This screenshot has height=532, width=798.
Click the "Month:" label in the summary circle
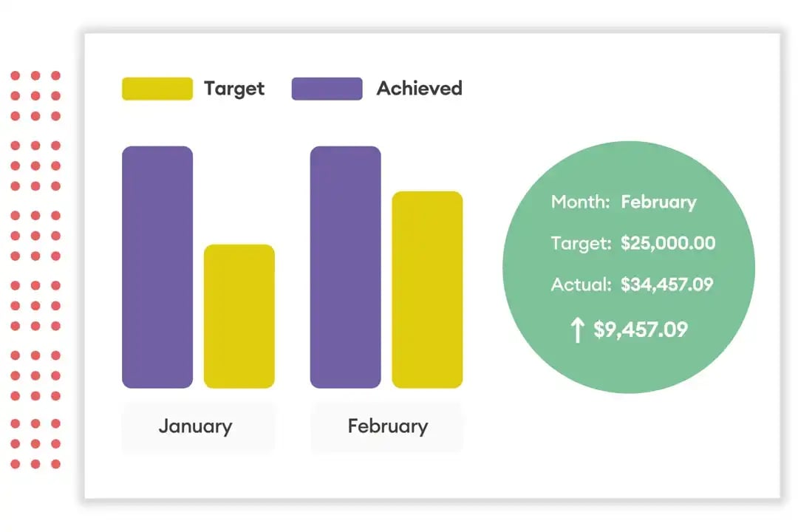580,202
